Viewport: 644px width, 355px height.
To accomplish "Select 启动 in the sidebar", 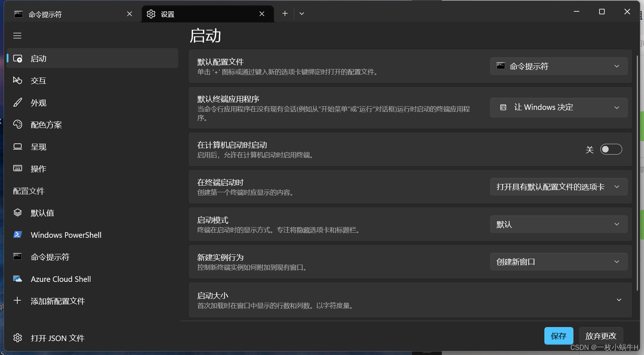I will tap(92, 58).
